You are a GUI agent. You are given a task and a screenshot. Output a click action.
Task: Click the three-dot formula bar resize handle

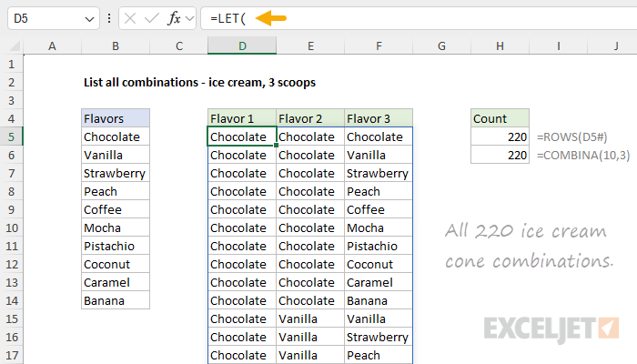[x=109, y=18]
